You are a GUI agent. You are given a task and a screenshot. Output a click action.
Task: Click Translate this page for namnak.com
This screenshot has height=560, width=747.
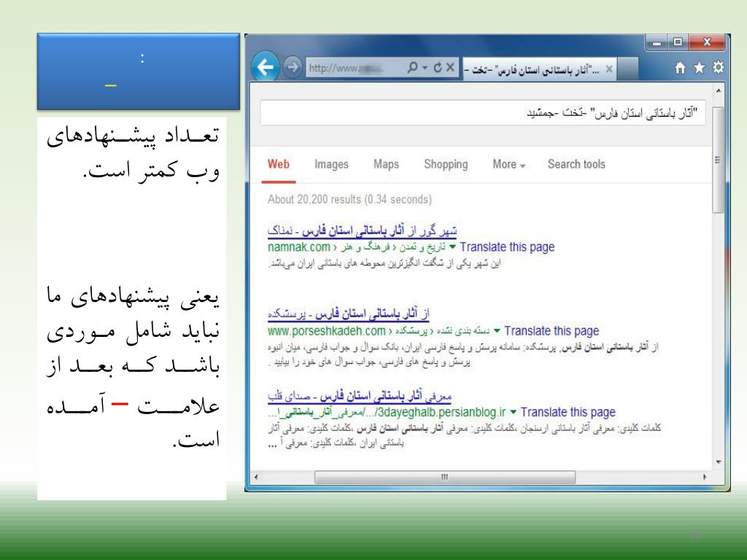[507, 247]
